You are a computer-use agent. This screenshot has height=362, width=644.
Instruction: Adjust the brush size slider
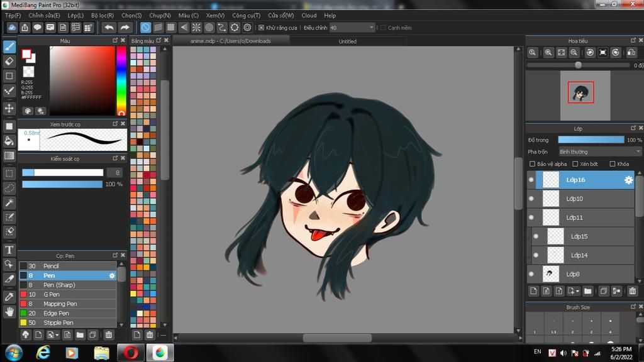pyautogui.click(x=62, y=172)
